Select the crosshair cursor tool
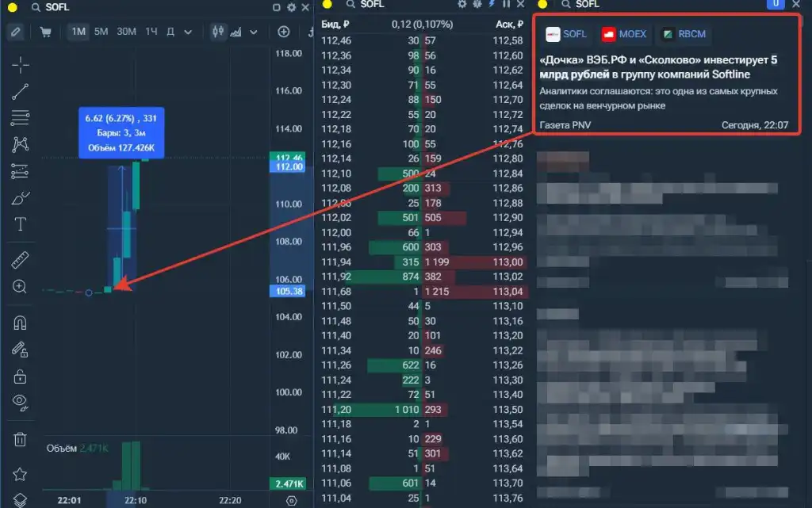Screen dimensions: 812x508 [20, 65]
